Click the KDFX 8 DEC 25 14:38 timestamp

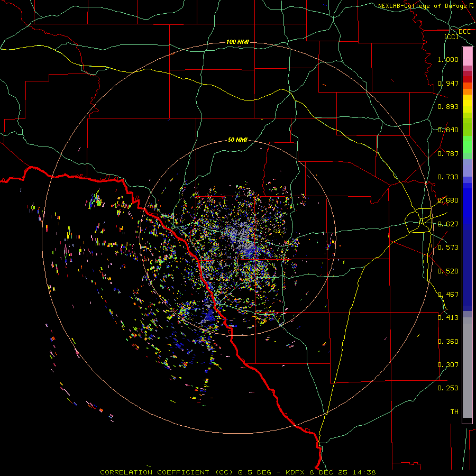pos(331,472)
